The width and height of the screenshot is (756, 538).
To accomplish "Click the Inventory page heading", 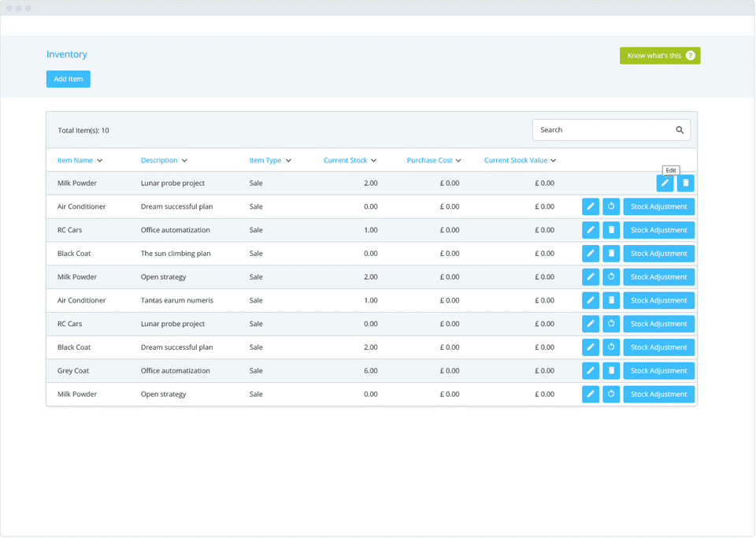I will (66, 54).
